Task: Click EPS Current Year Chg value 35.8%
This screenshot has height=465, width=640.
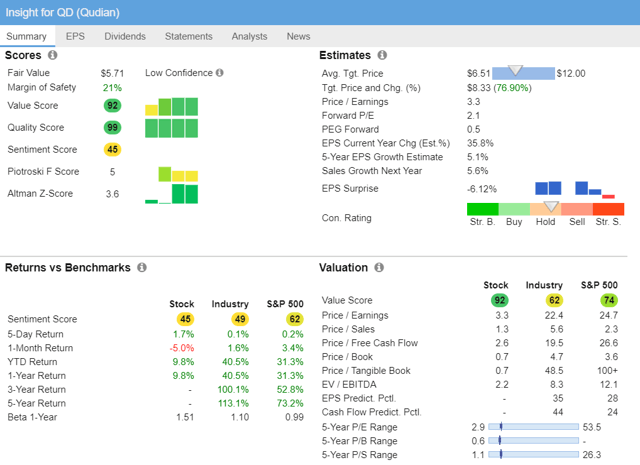Action: pyautogui.click(x=480, y=143)
